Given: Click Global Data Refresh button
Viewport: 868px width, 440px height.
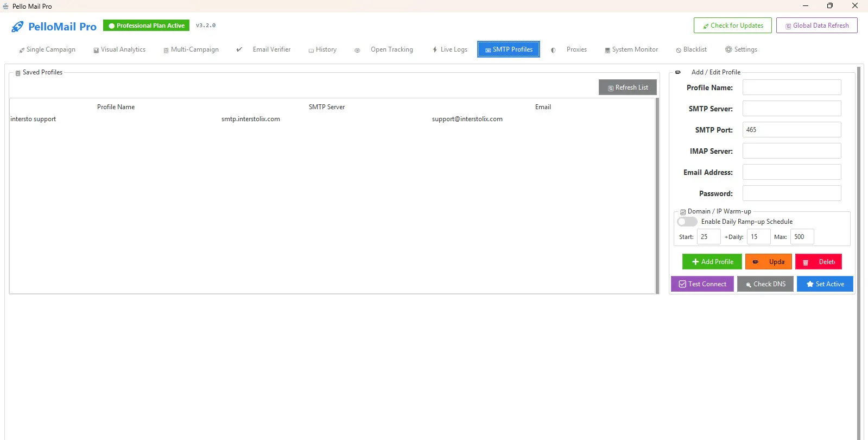Looking at the screenshot, I should 817,26.
